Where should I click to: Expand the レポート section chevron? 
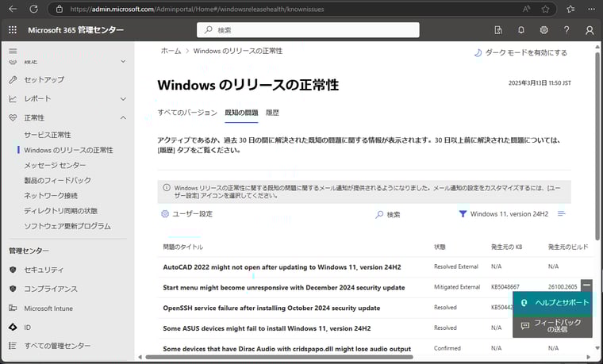(x=123, y=99)
